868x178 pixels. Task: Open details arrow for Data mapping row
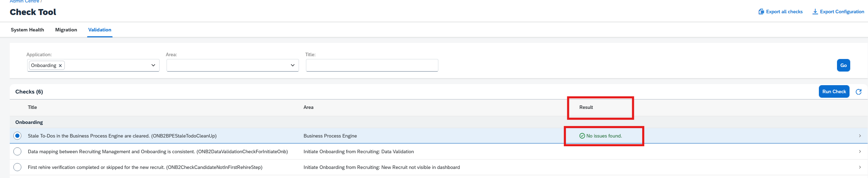[860, 151]
